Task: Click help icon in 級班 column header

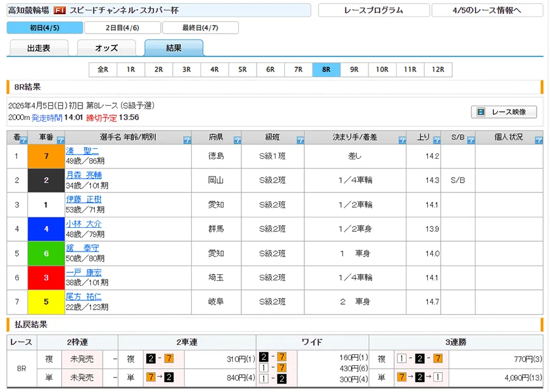Action: click(300, 140)
